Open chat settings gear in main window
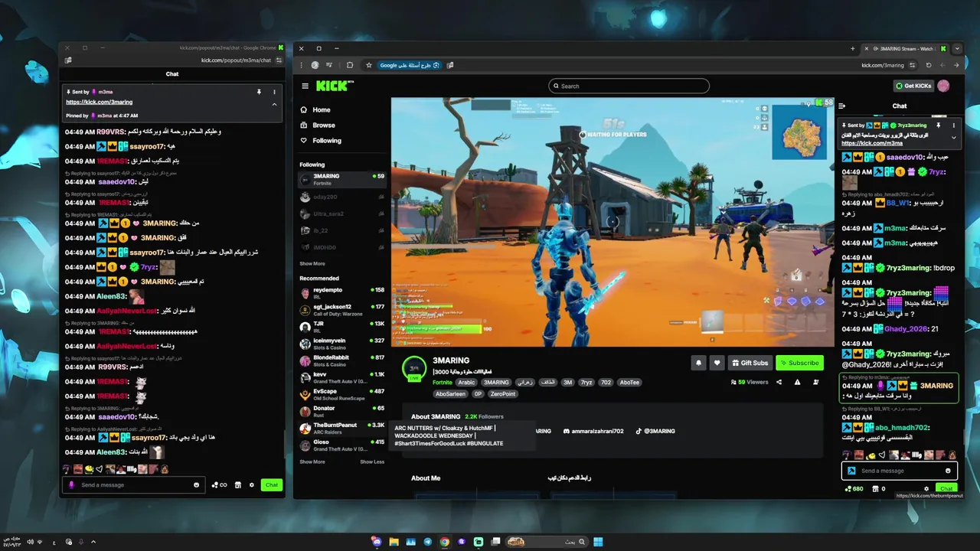The width and height of the screenshot is (980, 551). pyautogui.click(x=926, y=488)
